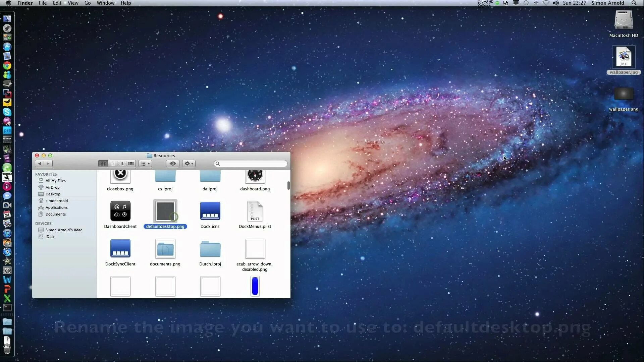644x362 pixels.
Task: Click the back navigation arrow
Action: coord(40,164)
